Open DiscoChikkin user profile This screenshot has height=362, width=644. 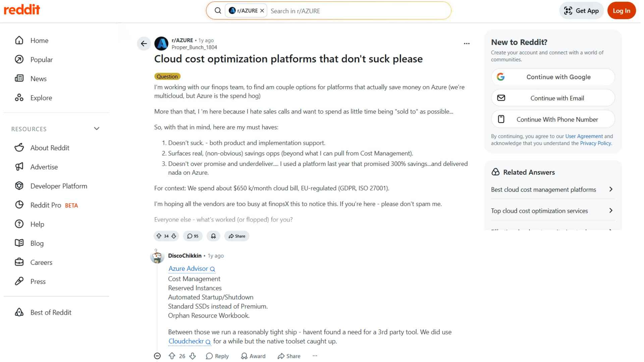point(185,256)
